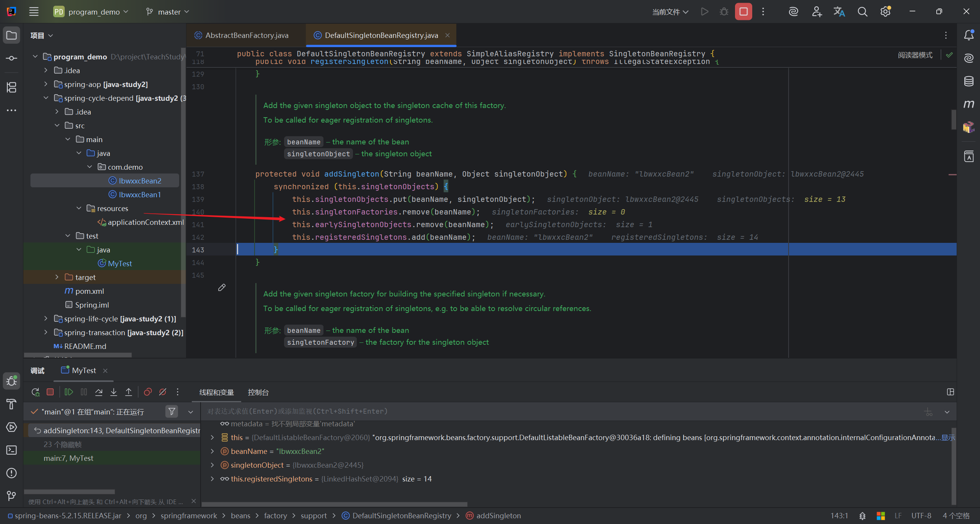
Task: Toggle reader mode (阅读器模式) in editor
Action: tap(915, 55)
